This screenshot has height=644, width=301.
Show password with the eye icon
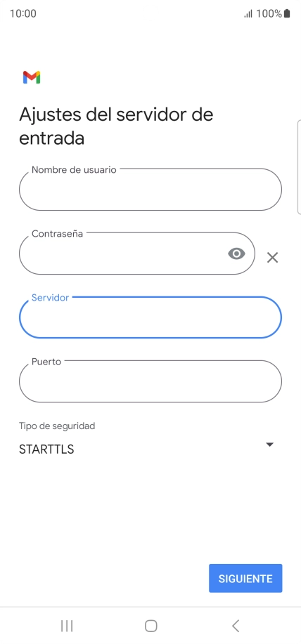pyautogui.click(x=236, y=254)
